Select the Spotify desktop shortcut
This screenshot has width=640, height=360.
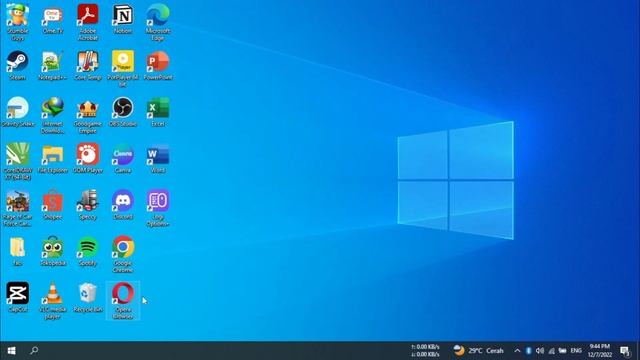[88, 251]
